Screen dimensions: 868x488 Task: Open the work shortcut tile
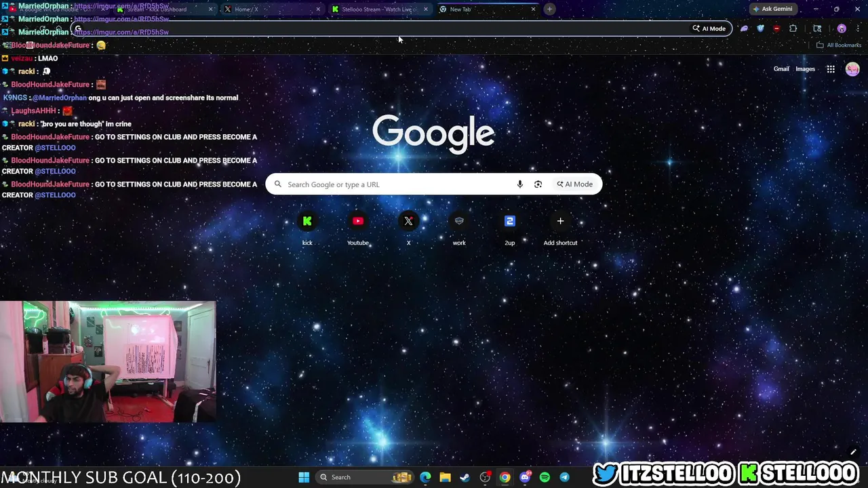click(459, 221)
